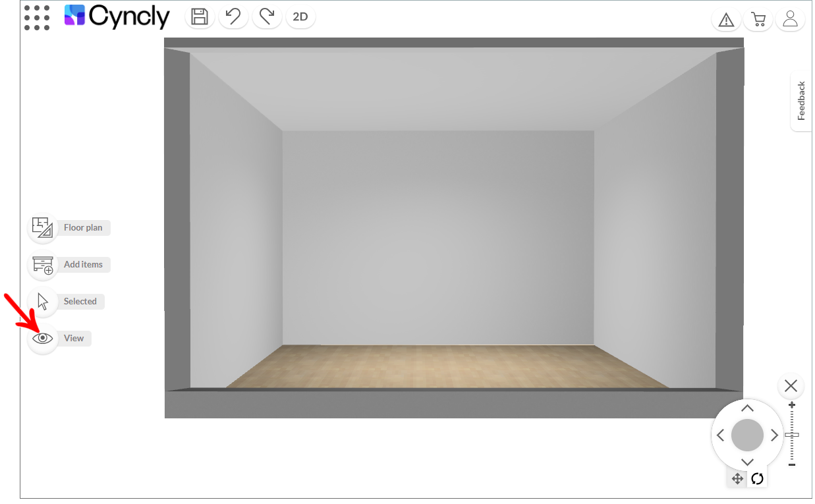Select the move pan mode icon
The image size is (815, 504).
[x=737, y=479]
